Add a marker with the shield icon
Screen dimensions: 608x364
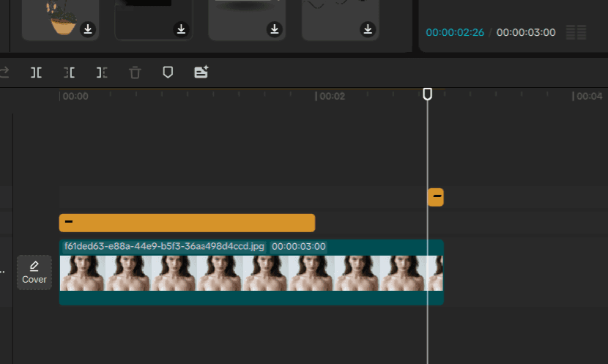point(168,72)
